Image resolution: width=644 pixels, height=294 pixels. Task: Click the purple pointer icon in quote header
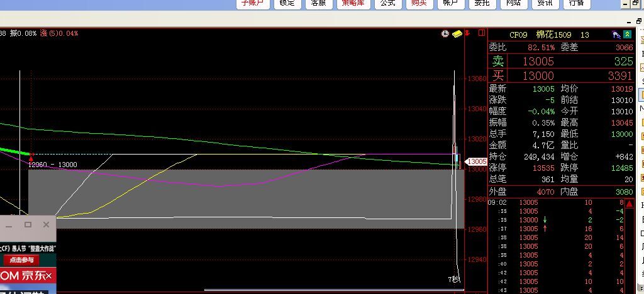pyautogui.click(x=616, y=35)
